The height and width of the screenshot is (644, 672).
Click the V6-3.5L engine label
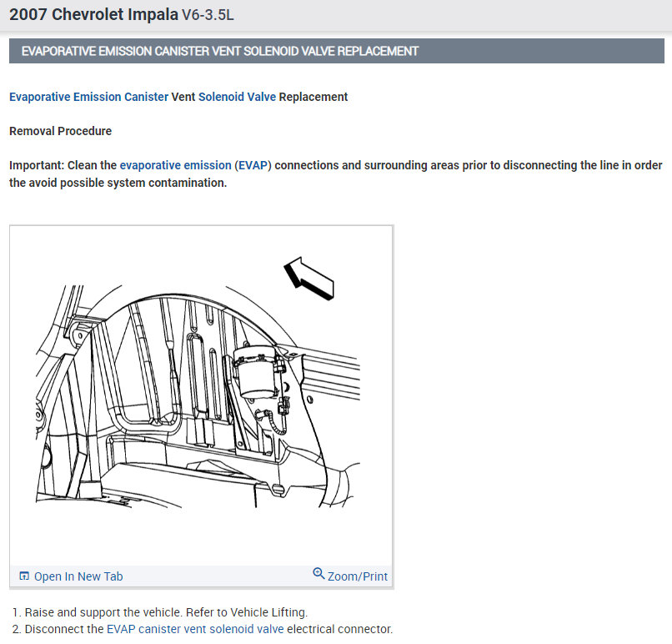[208, 15]
